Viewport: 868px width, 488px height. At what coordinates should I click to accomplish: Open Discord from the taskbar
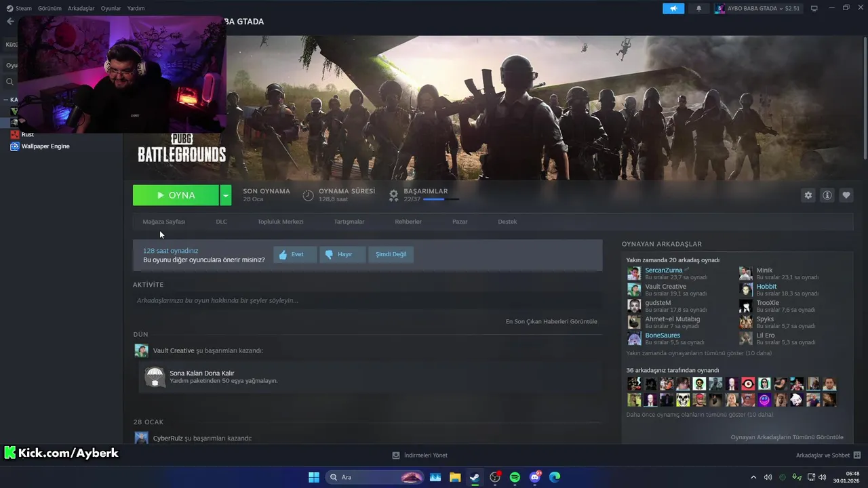click(535, 477)
